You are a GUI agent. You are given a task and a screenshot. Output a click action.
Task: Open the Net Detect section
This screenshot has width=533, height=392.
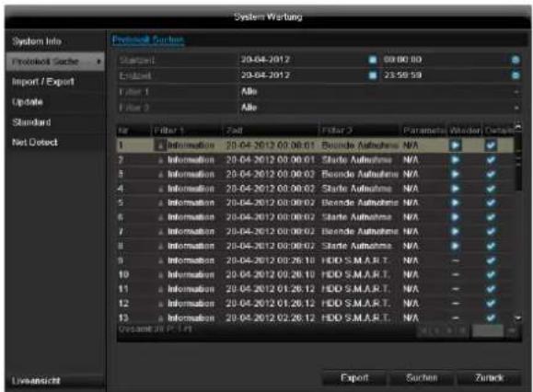coord(35,143)
